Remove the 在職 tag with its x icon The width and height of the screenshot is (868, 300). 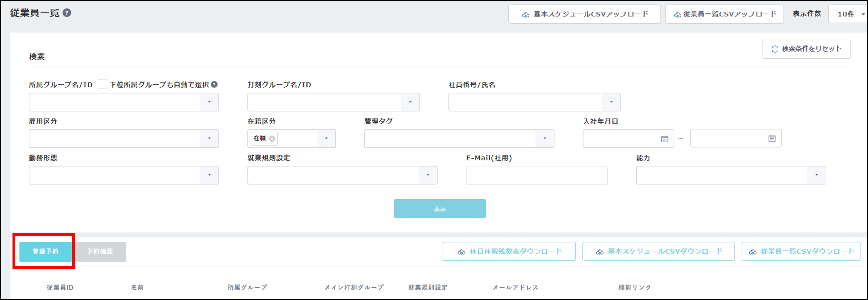pyautogui.click(x=272, y=139)
